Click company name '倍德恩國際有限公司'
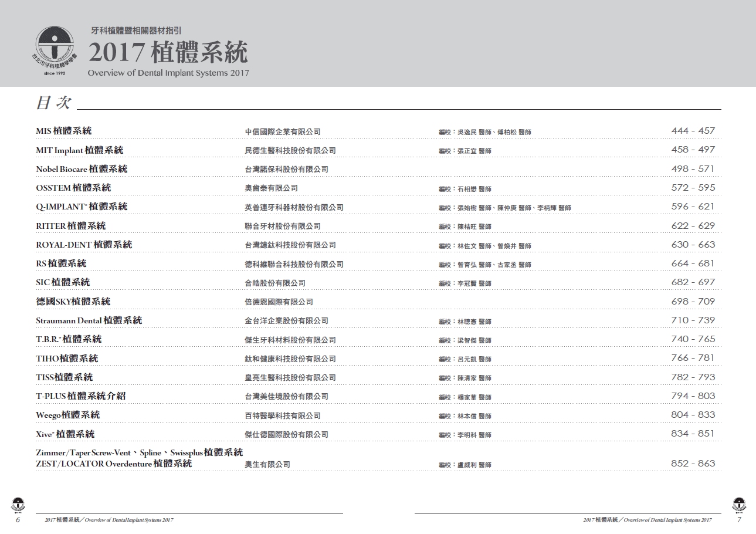 tap(279, 302)
